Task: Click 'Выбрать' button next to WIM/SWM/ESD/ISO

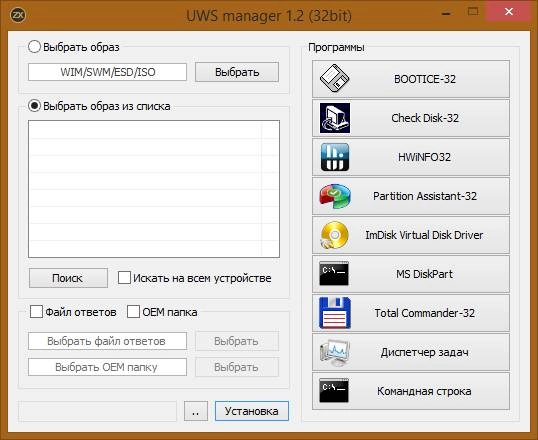Action: pyautogui.click(x=237, y=72)
